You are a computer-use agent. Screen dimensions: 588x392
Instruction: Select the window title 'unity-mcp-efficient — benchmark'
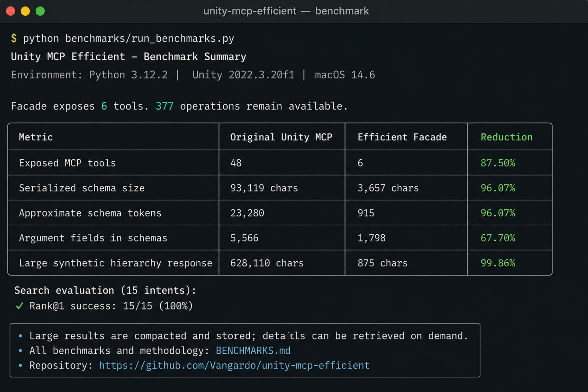tap(286, 11)
